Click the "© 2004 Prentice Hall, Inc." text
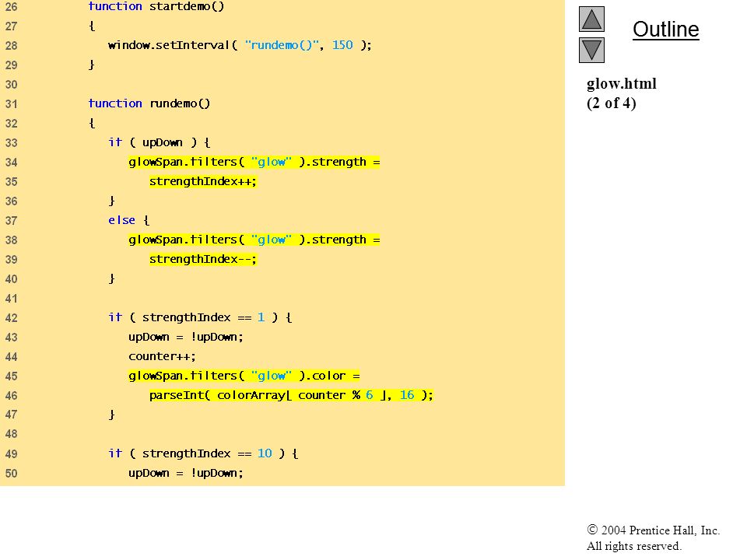The height and width of the screenshot is (560, 747). [x=653, y=530]
